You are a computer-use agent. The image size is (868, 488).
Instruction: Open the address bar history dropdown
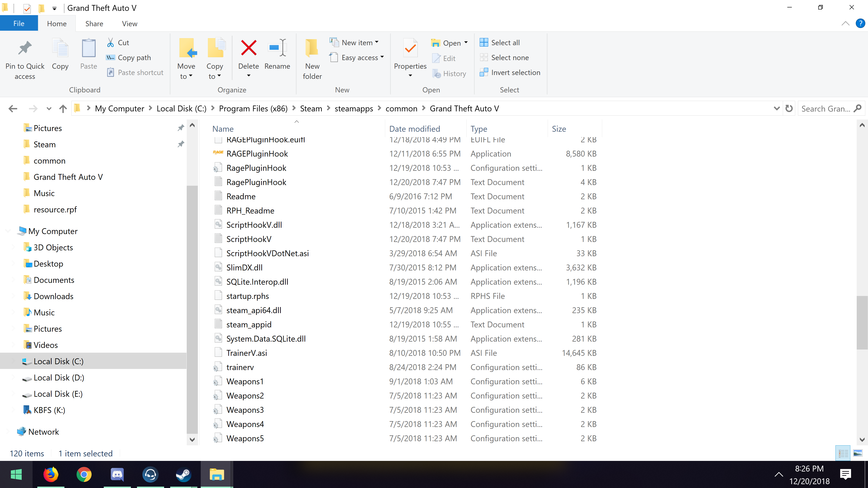click(776, 108)
